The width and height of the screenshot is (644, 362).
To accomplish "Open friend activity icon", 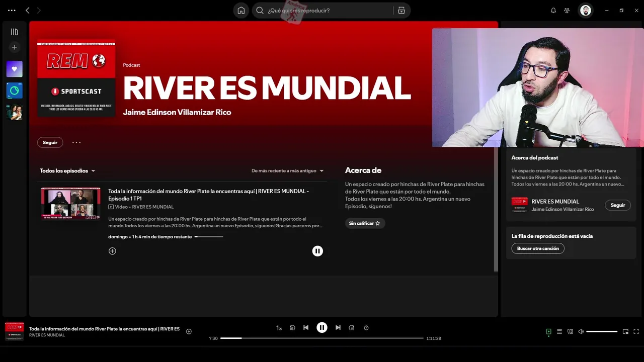I will coord(567,10).
